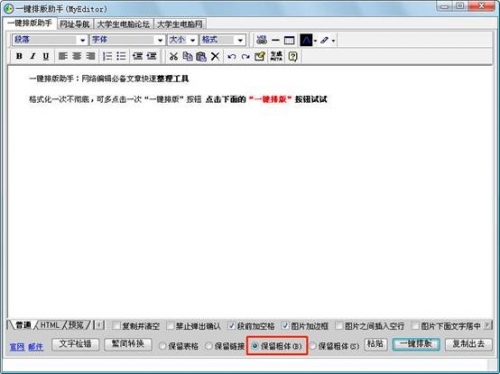The image size is (500, 374).
Task: Click the 文字检错 button
Action: (x=75, y=344)
